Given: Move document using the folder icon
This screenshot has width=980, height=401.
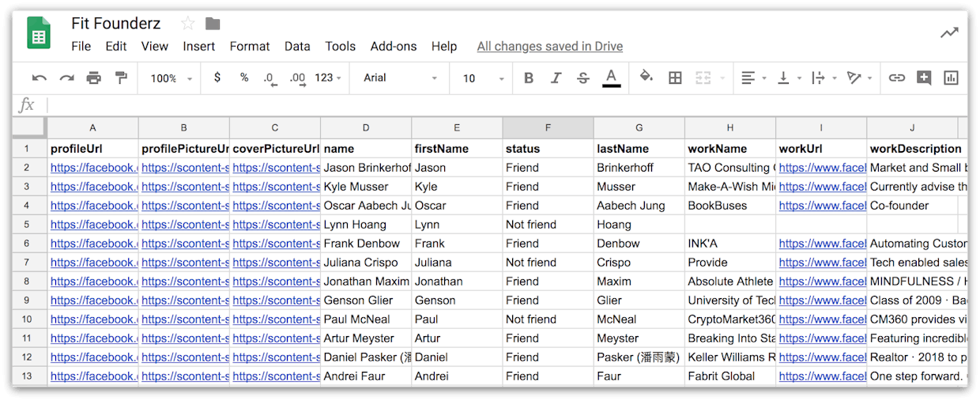Looking at the screenshot, I should click(x=213, y=24).
